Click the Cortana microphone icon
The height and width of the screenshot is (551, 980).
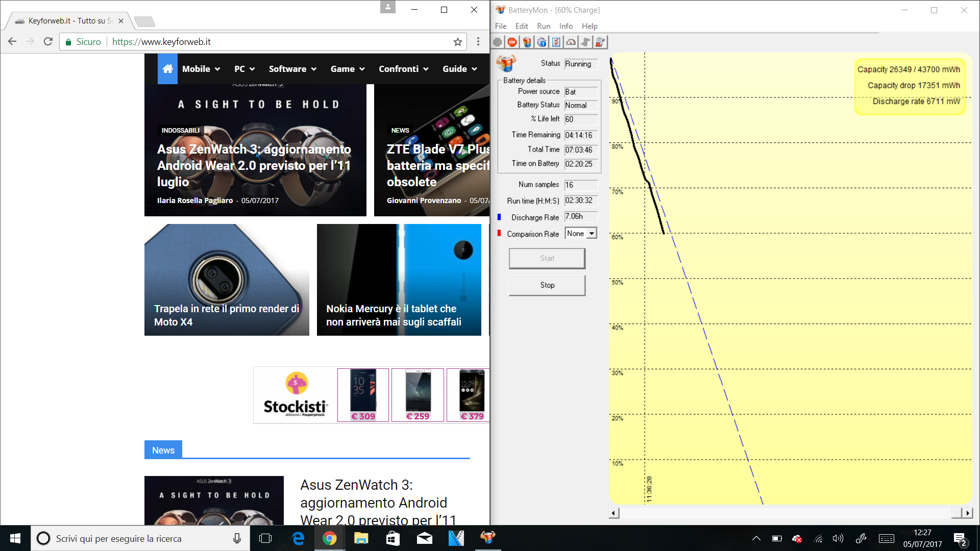237,538
